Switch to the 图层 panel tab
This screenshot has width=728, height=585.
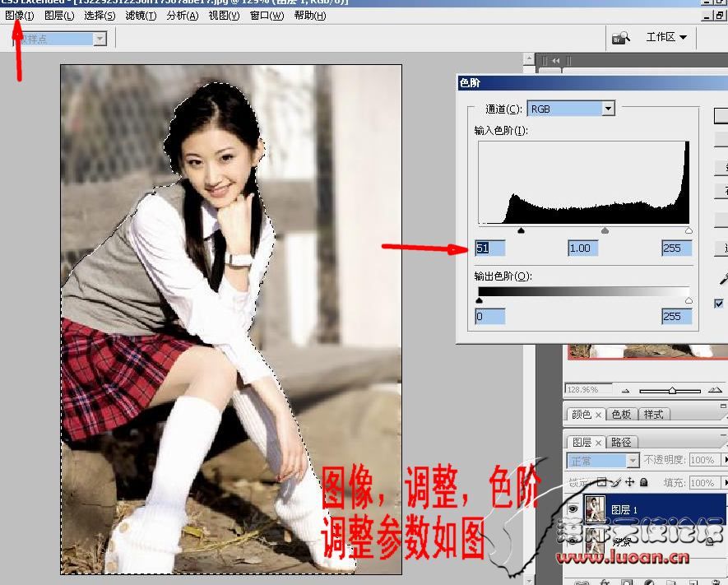coord(582,442)
